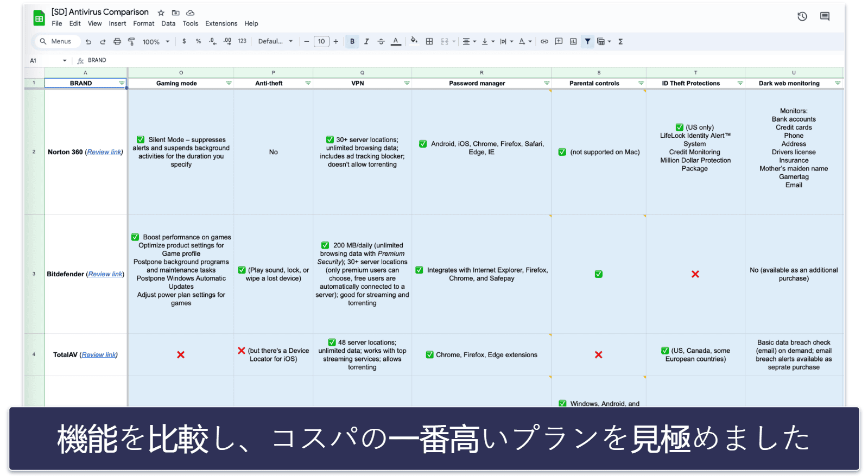Click the font size field showing 10
The width and height of the screenshot is (868, 476).
[x=321, y=41]
